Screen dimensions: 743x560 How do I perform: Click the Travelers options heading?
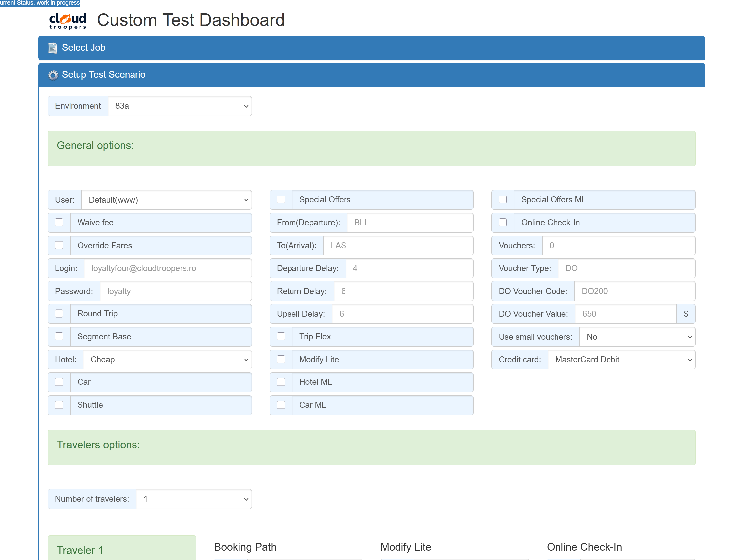tap(98, 445)
